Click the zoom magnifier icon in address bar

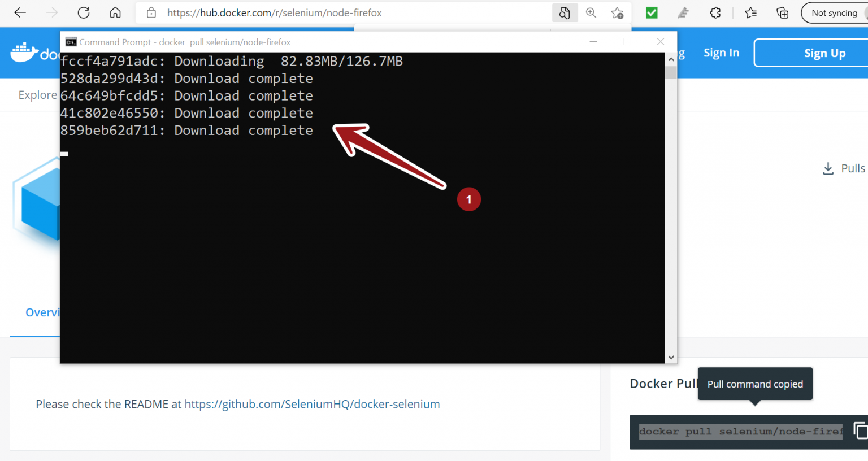click(x=591, y=12)
